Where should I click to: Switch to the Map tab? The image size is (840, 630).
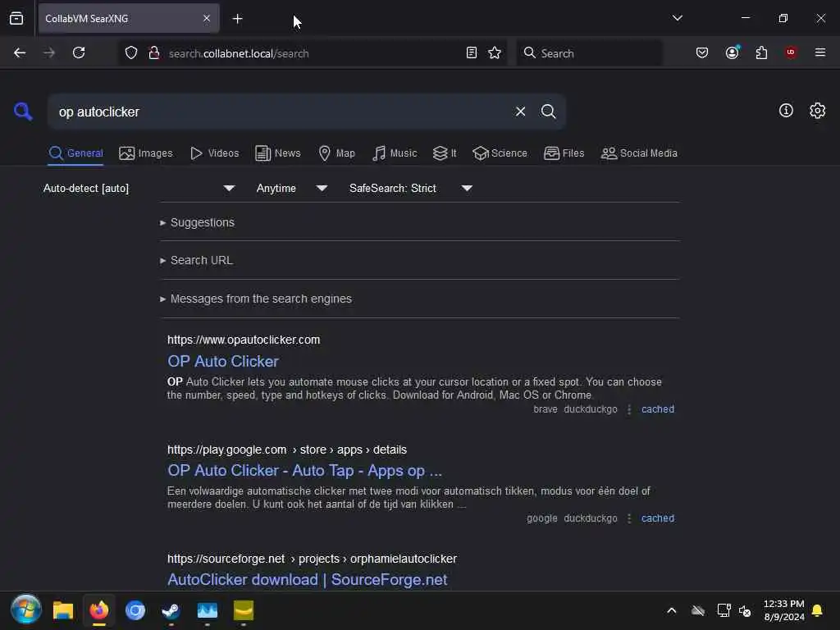pos(336,153)
